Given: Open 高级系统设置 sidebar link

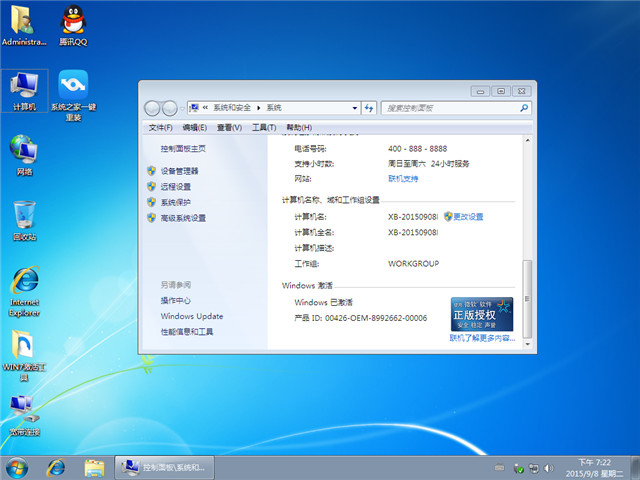Looking at the screenshot, I should tap(183, 218).
